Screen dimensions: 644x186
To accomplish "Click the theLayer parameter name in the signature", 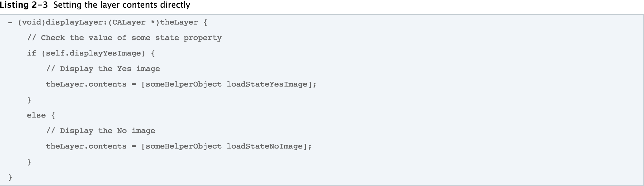I will point(179,23).
